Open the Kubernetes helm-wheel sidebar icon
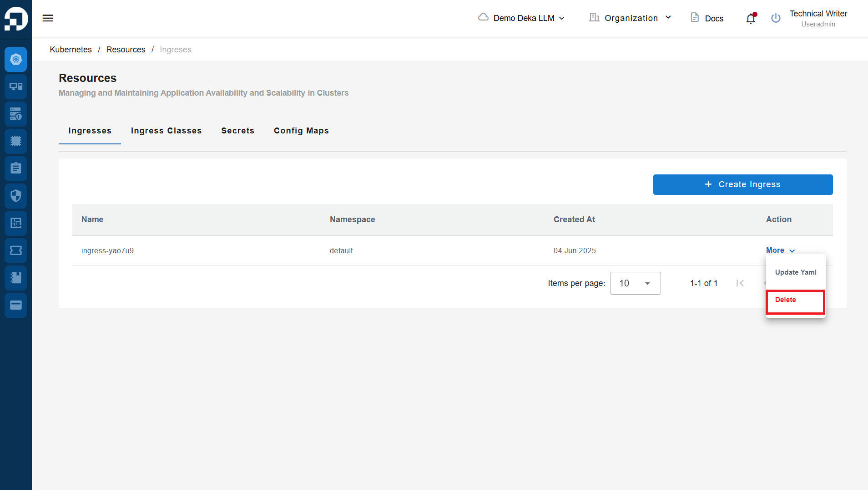The image size is (868, 490). [16, 59]
